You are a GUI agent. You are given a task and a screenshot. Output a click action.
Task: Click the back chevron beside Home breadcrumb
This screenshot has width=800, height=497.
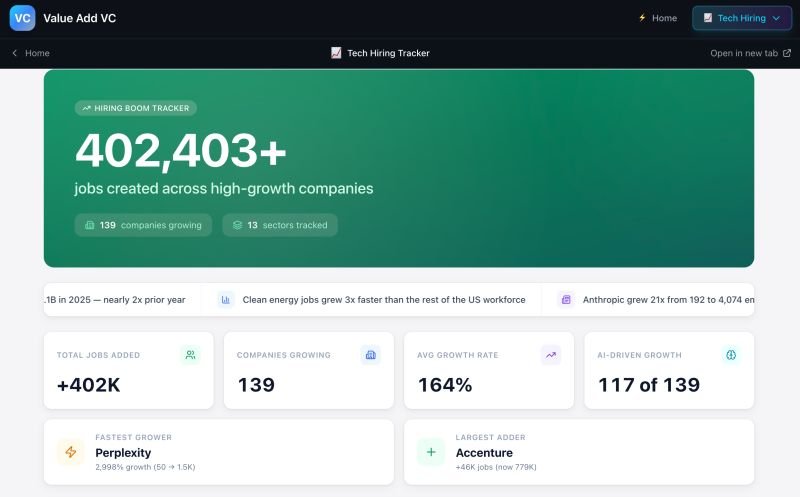pyautogui.click(x=15, y=53)
